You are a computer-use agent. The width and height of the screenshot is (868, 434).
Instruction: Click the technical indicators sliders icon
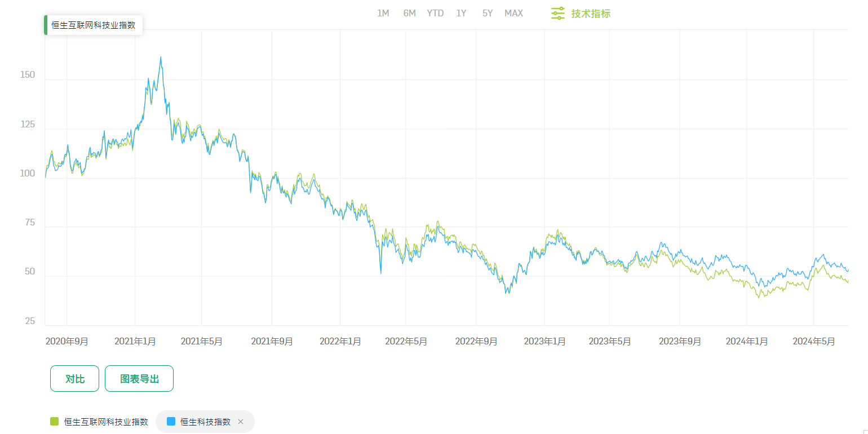[557, 14]
